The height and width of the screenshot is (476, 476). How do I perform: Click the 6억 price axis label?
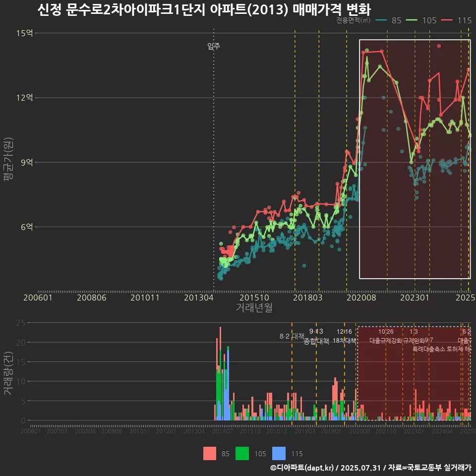[x=27, y=227]
